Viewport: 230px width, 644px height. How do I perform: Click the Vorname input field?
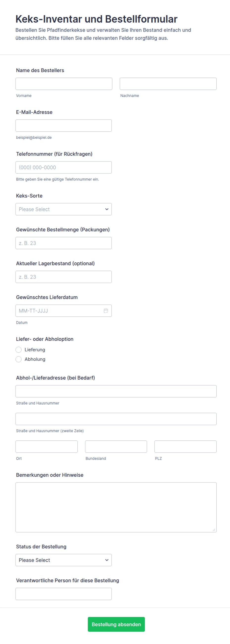click(64, 84)
